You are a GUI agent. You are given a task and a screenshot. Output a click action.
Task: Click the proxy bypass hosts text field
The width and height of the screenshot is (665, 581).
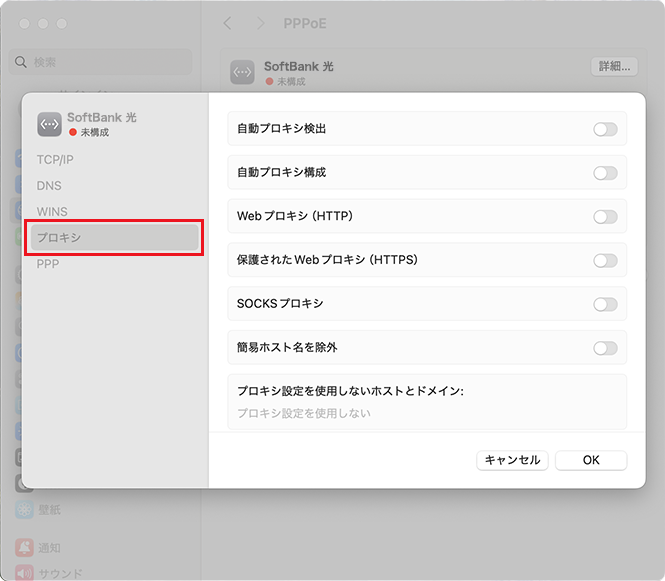(x=427, y=413)
